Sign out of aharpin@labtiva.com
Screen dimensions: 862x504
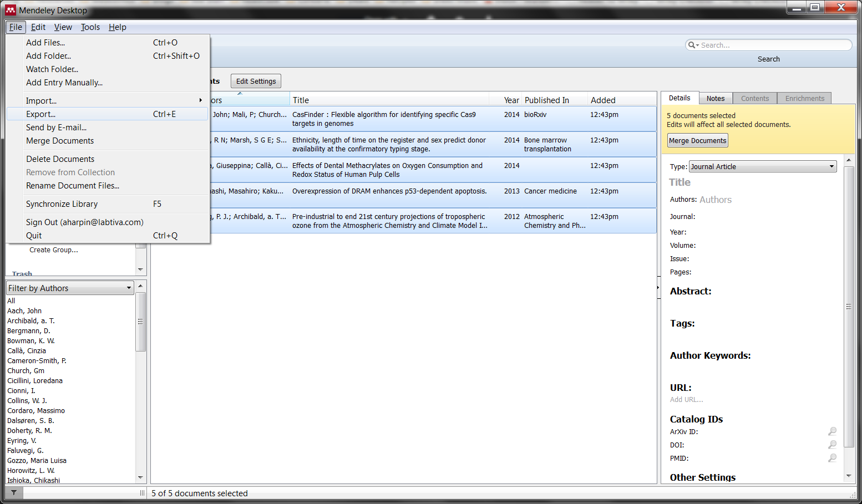coord(108,222)
